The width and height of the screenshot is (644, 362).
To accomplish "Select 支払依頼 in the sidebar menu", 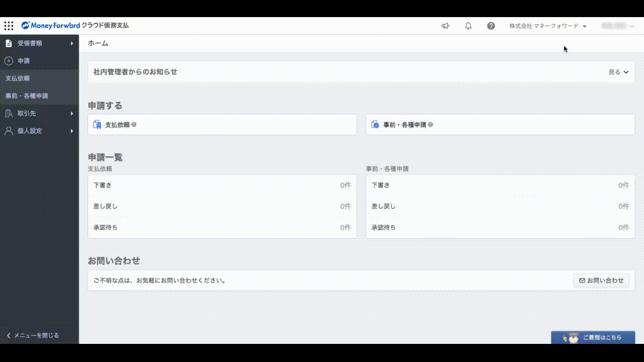I will point(18,78).
